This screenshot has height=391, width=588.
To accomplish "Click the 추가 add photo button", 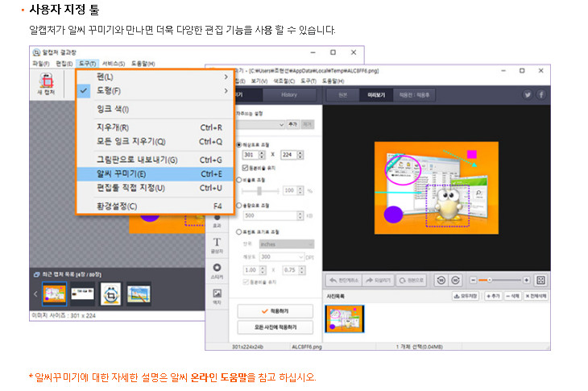I will tap(493, 296).
